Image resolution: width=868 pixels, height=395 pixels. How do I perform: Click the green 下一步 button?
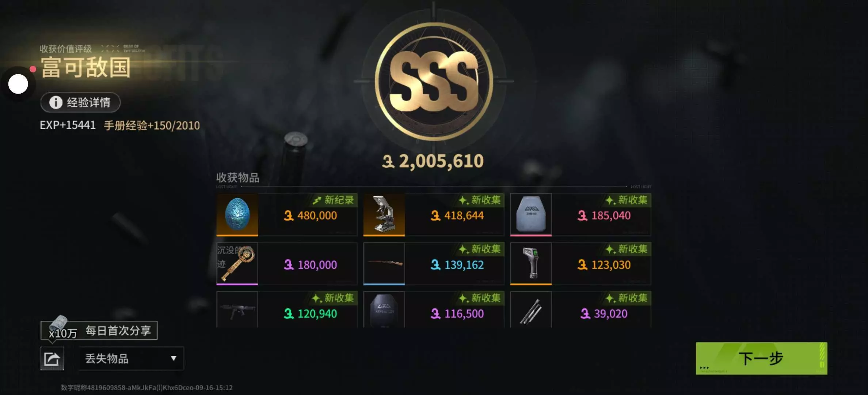pyautogui.click(x=761, y=358)
